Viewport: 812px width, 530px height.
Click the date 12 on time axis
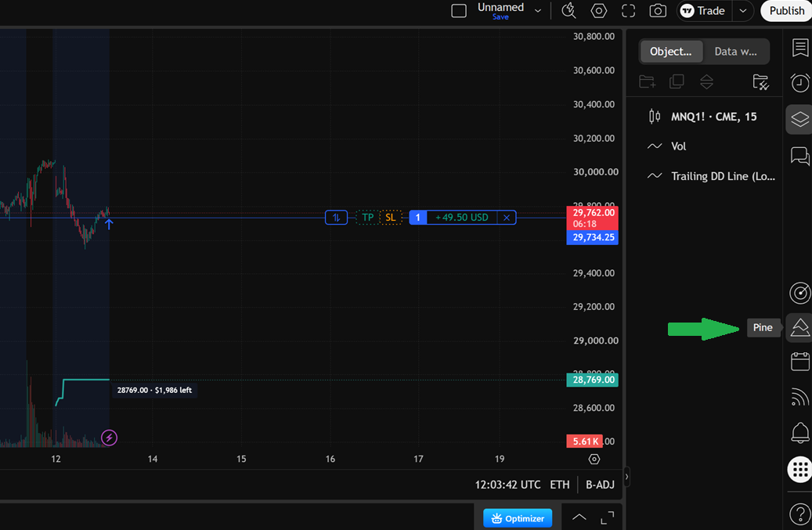pyautogui.click(x=56, y=459)
